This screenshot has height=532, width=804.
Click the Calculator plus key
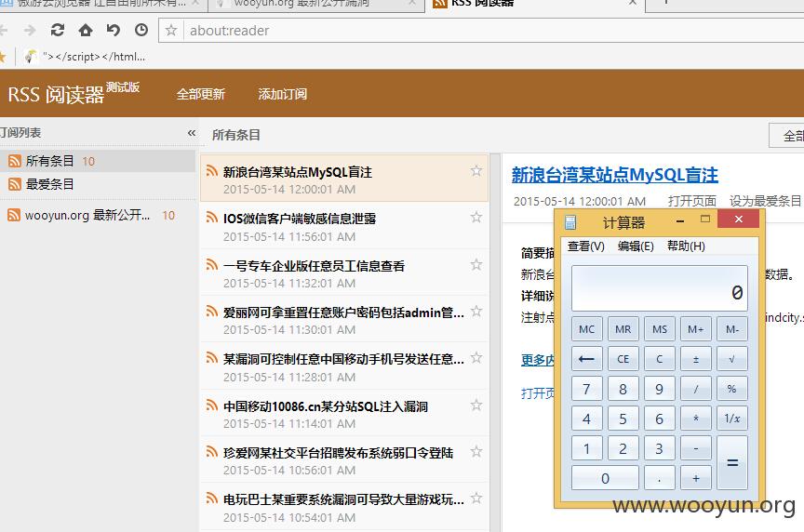point(696,478)
